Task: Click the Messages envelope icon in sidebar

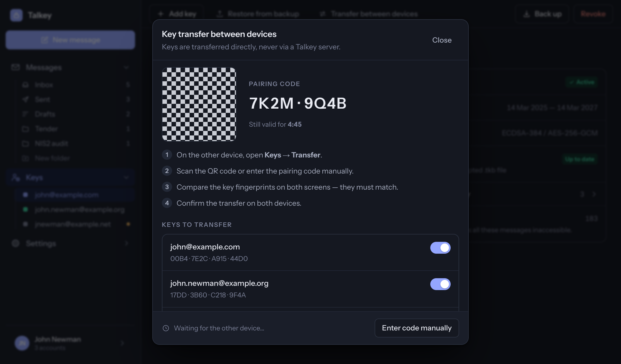Action: [x=16, y=67]
